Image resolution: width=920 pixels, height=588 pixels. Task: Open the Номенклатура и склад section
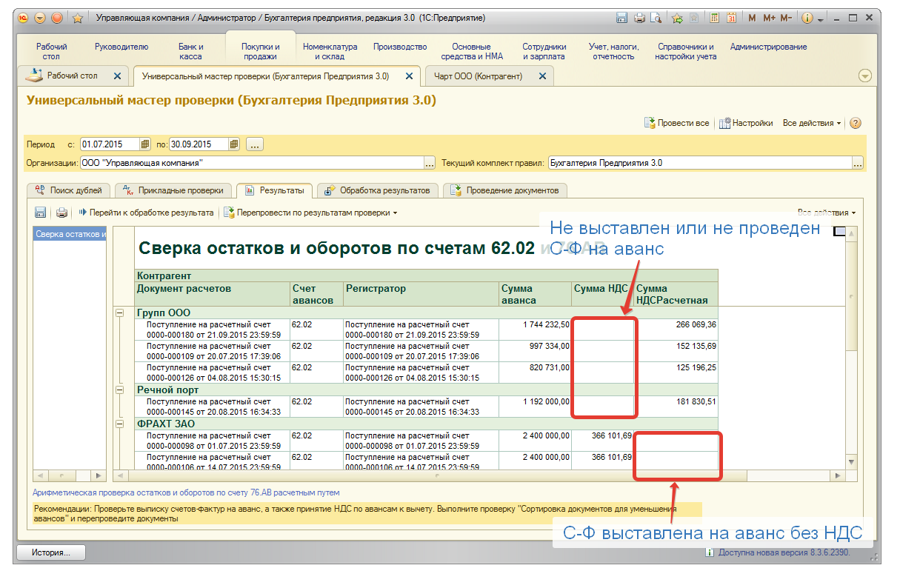tap(330, 51)
